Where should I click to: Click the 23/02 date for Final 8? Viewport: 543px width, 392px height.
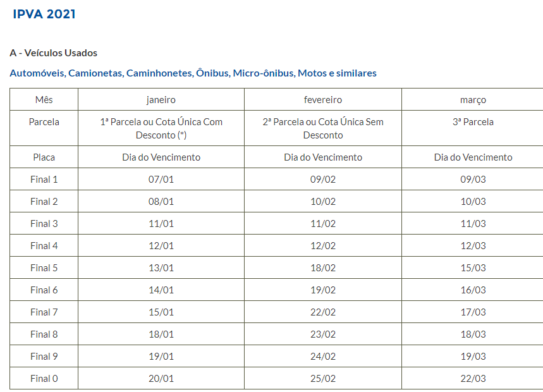coord(323,334)
